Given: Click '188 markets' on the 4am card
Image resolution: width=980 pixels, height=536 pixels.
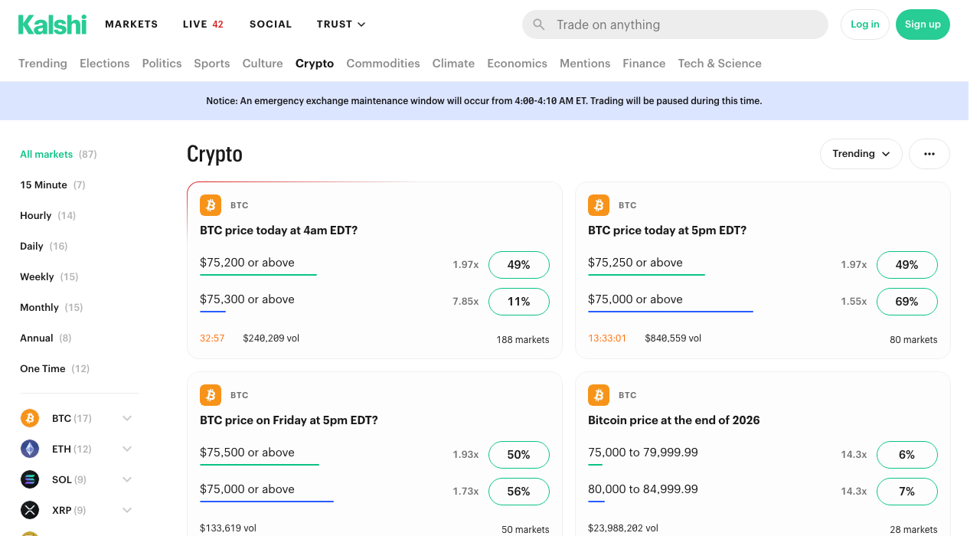Looking at the screenshot, I should point(523,339).
